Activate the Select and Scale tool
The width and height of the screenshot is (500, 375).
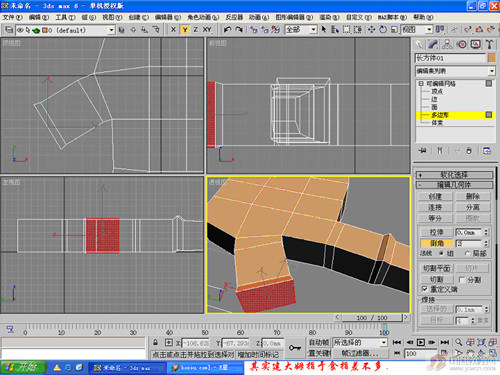(394, 30)
